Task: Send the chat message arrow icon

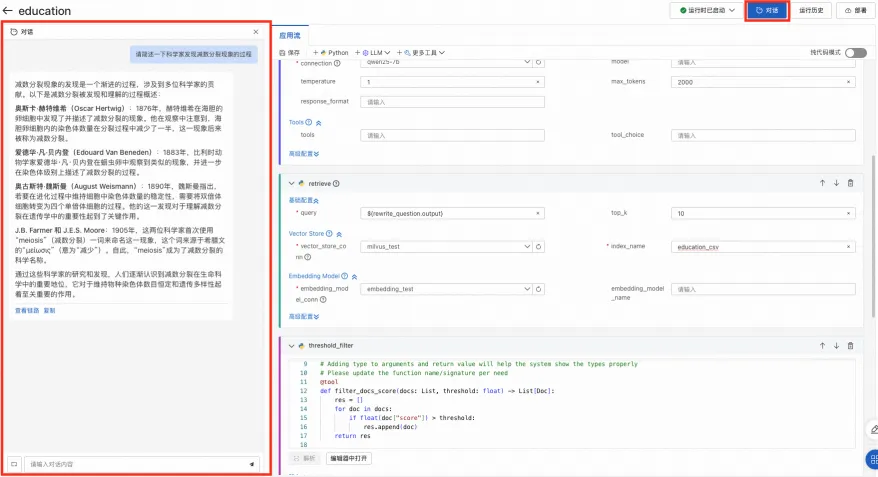Action: coord(252,464)
